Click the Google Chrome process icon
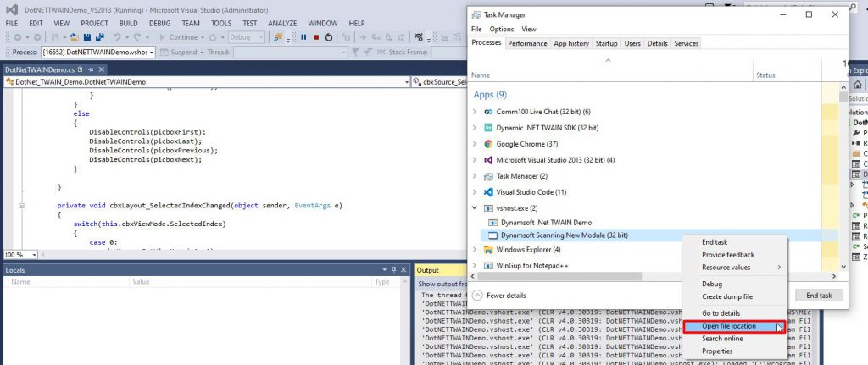The image size is (868, 365). (x=488, y=143)
